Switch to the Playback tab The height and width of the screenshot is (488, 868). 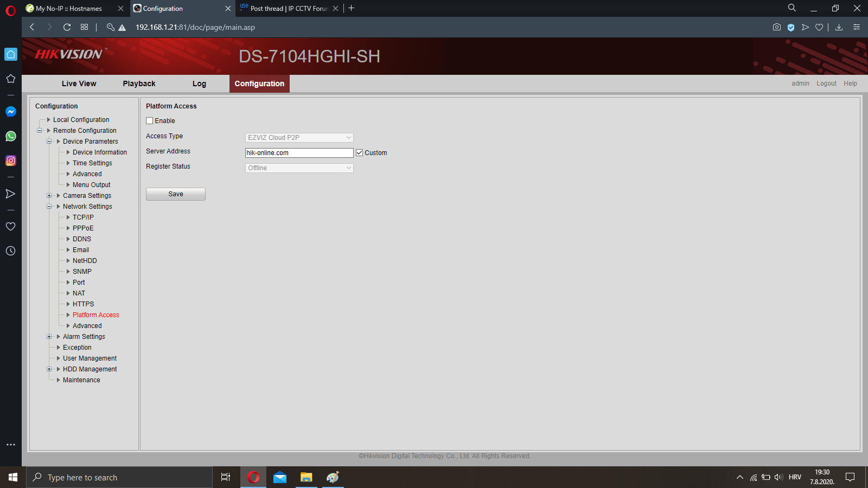pyautogui.click(x=139, y=84)
